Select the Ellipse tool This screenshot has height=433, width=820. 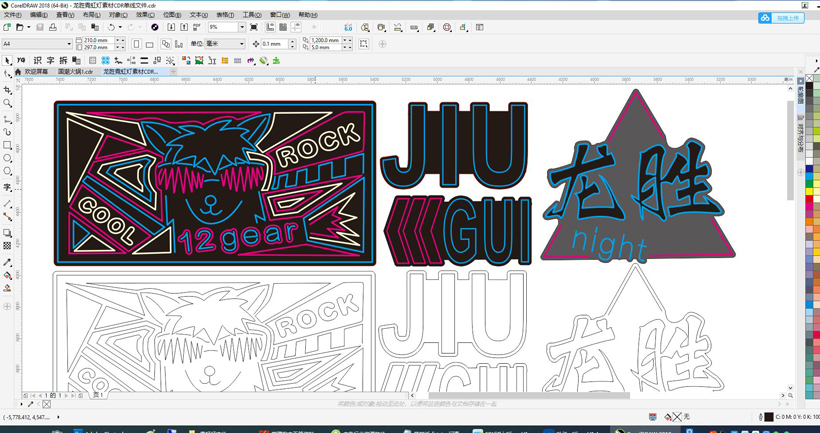(7, 158)
